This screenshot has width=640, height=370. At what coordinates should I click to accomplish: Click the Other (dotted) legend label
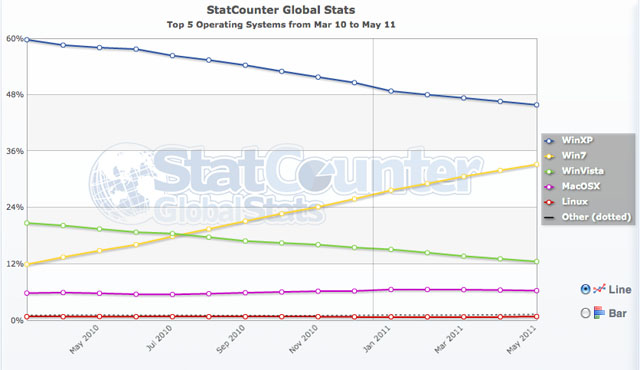point(596,217)
